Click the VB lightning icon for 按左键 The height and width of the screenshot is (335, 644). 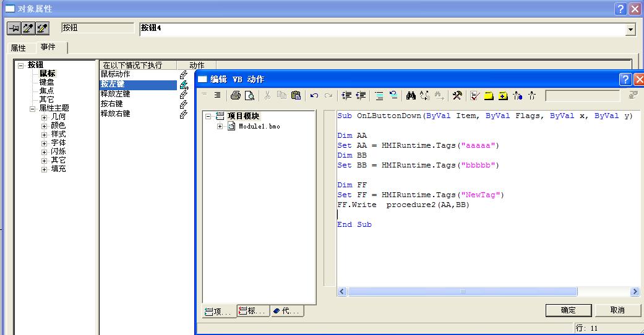tap(184, 85)
